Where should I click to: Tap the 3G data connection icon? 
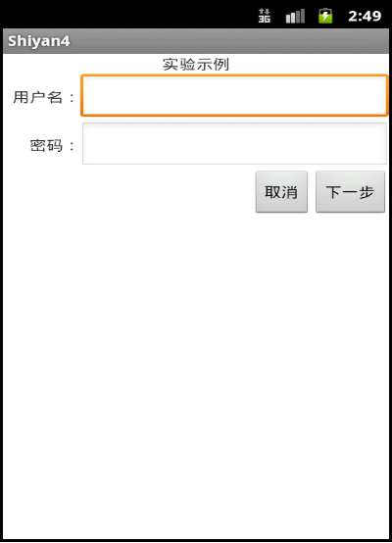coord(265,16)
